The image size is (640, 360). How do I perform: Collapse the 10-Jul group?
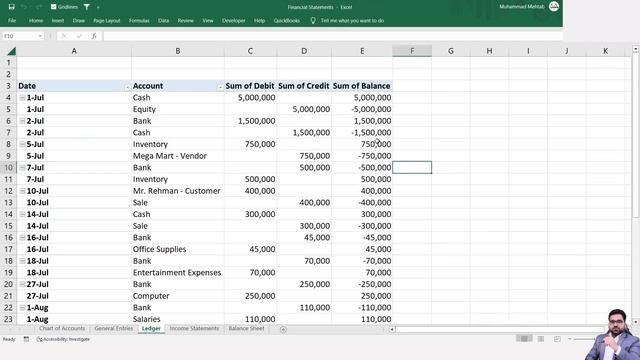(x=22, y=191)
